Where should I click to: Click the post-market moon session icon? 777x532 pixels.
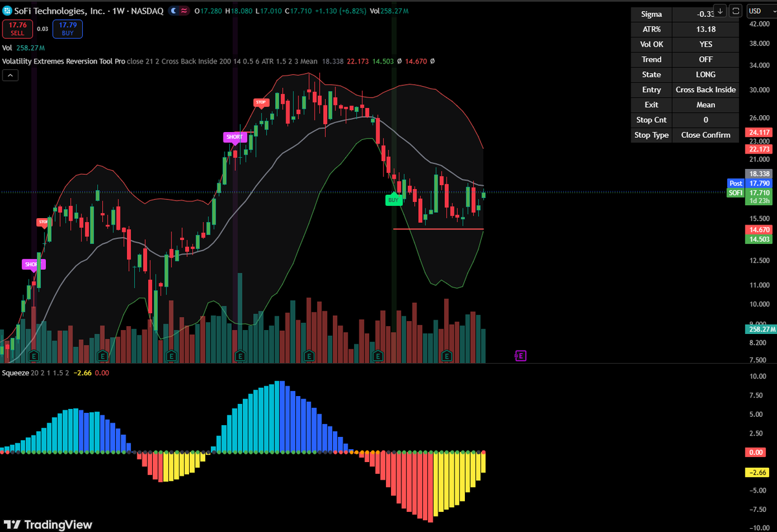175,12
